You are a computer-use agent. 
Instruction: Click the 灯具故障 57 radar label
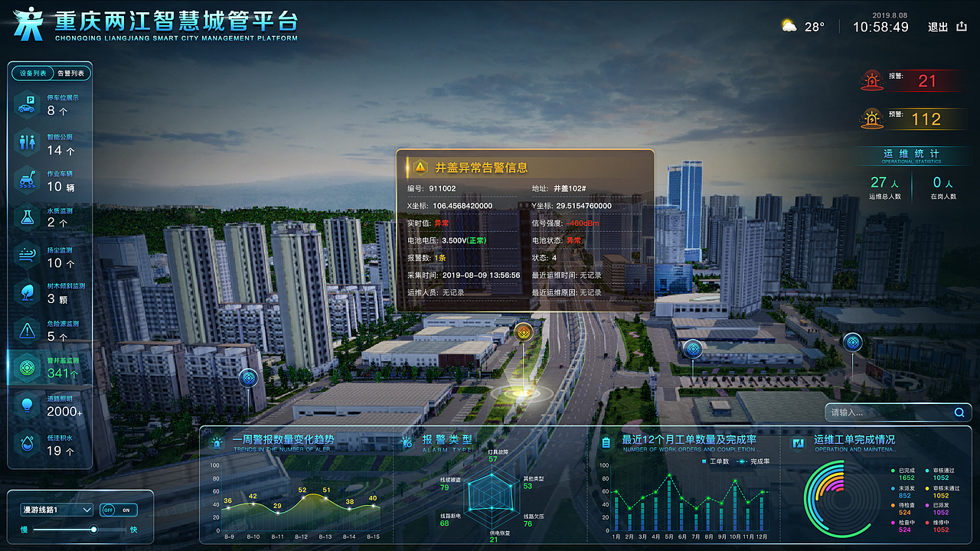click(x=498, y=455)
